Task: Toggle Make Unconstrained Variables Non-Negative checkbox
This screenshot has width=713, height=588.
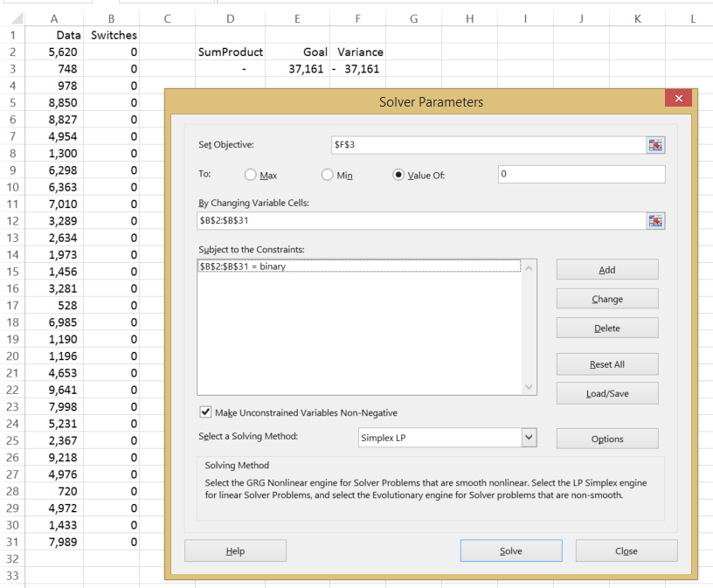Action: click(x=206, y=412)
